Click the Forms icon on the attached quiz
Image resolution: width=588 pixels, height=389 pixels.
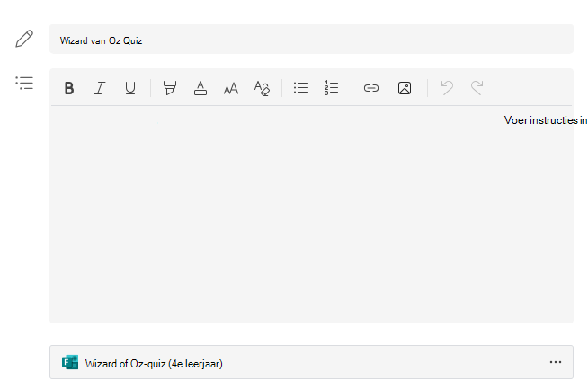point(70,362)
